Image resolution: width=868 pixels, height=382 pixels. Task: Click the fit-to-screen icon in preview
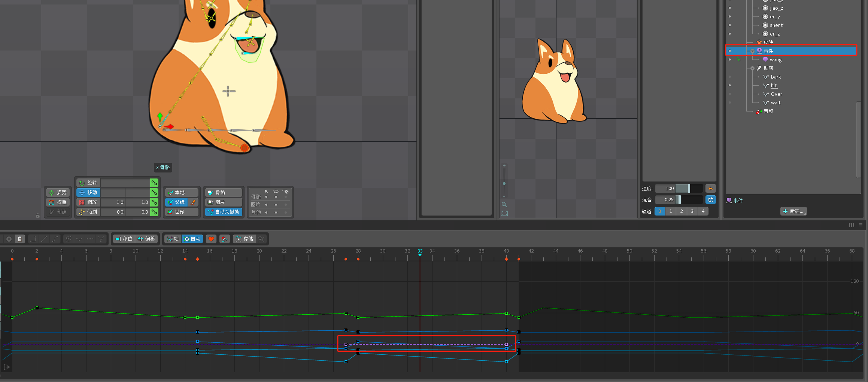[x=504, y=213]
